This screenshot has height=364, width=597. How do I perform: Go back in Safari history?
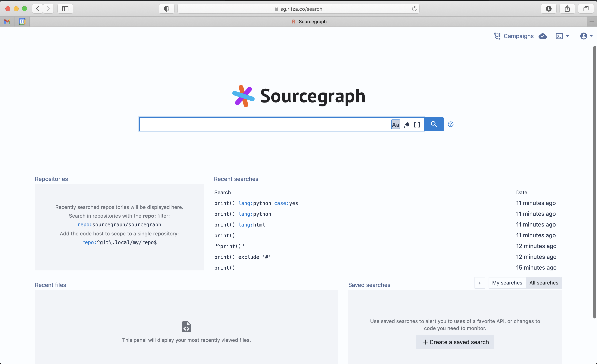point(38,9)
